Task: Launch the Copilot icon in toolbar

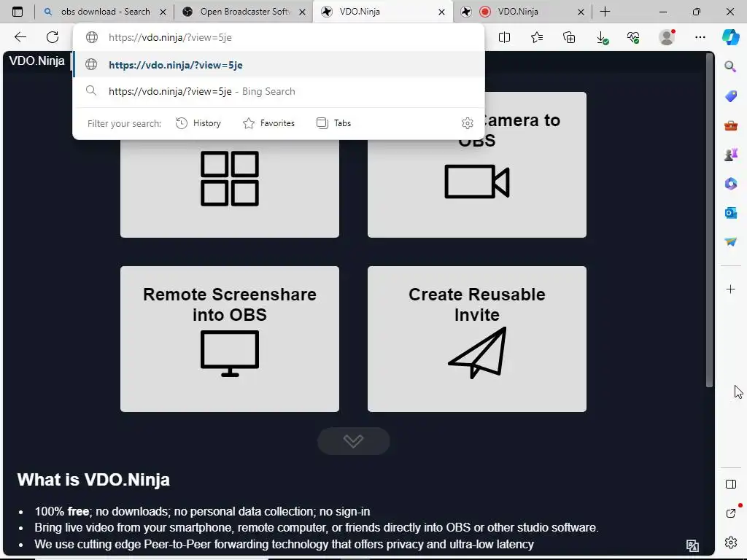Action: pos(730,37)
